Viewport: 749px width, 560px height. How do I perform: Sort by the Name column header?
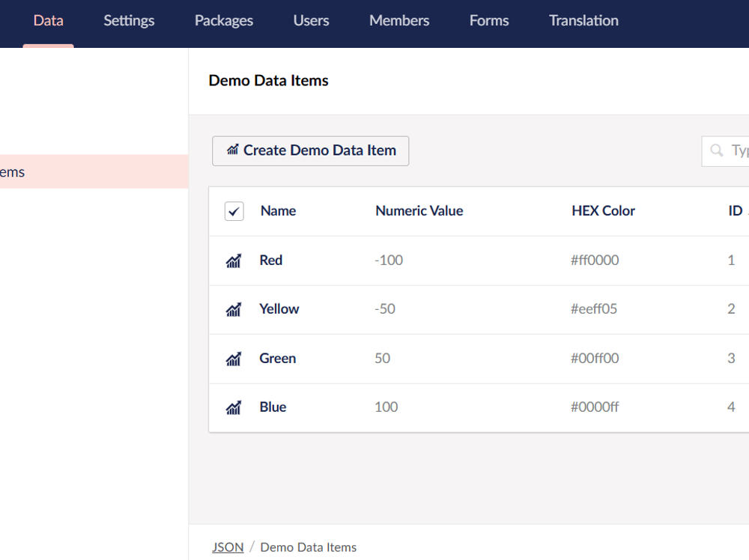(x=278, y=211)
